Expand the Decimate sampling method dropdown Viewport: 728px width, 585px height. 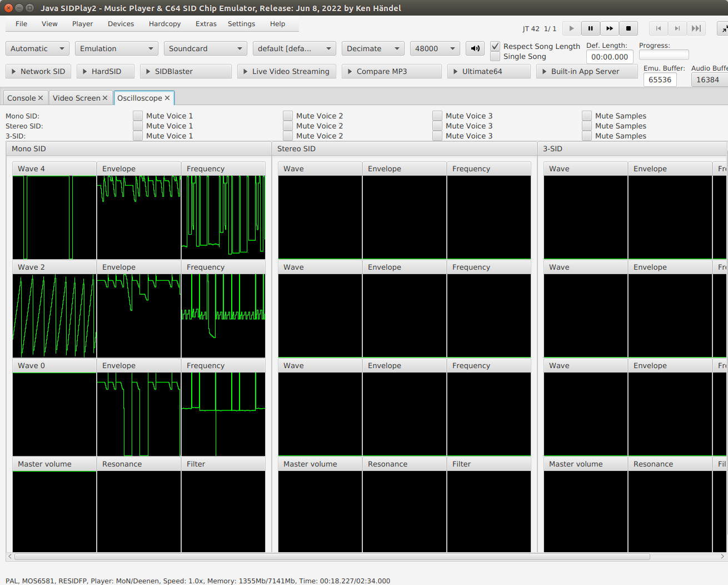pyautogui.click(x=373, y=48)
